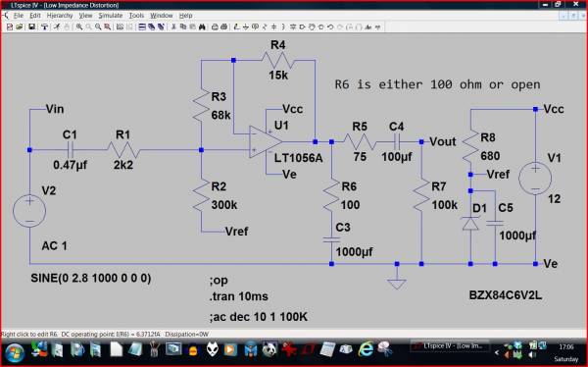Screen dimensions: 588x367
Task: Click the 'AC 1' label under V2
Action: coord(54,245)
